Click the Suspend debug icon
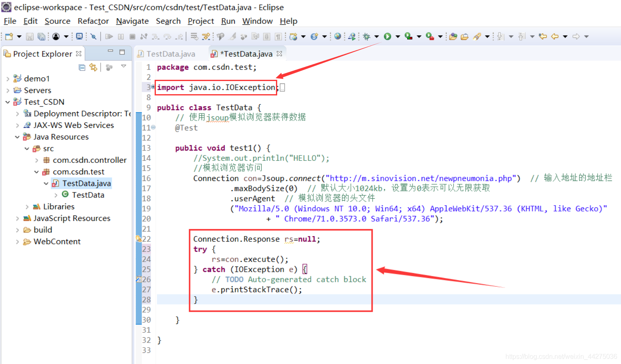 click(121, 37)
